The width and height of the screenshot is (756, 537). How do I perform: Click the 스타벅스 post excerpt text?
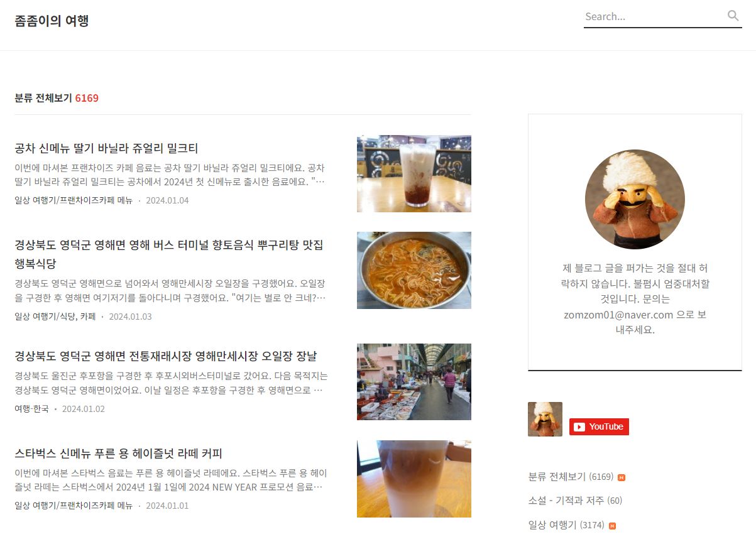pos(171,480)
